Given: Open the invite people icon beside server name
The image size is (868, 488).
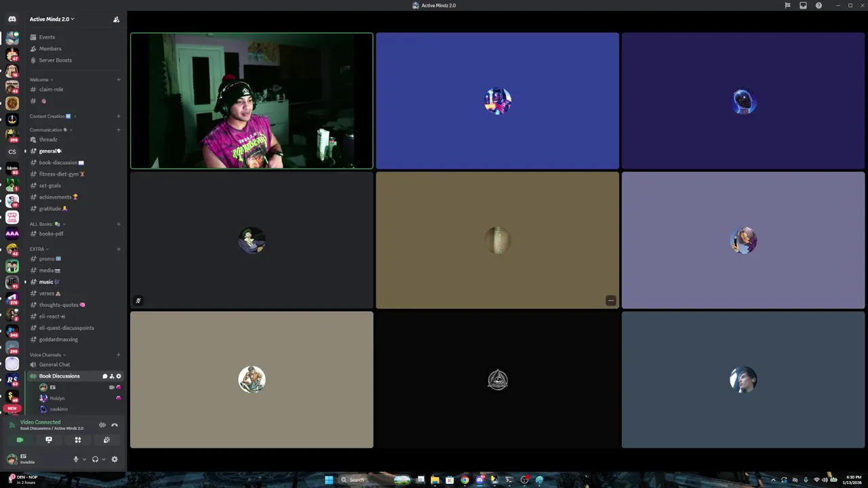Looking at the screenshot, I should pos(116,19).
